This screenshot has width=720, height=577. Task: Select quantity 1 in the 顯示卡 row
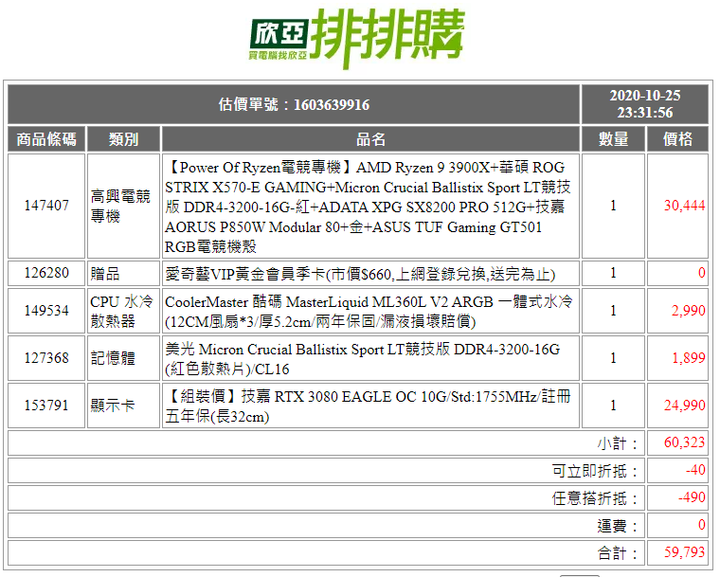613,406
